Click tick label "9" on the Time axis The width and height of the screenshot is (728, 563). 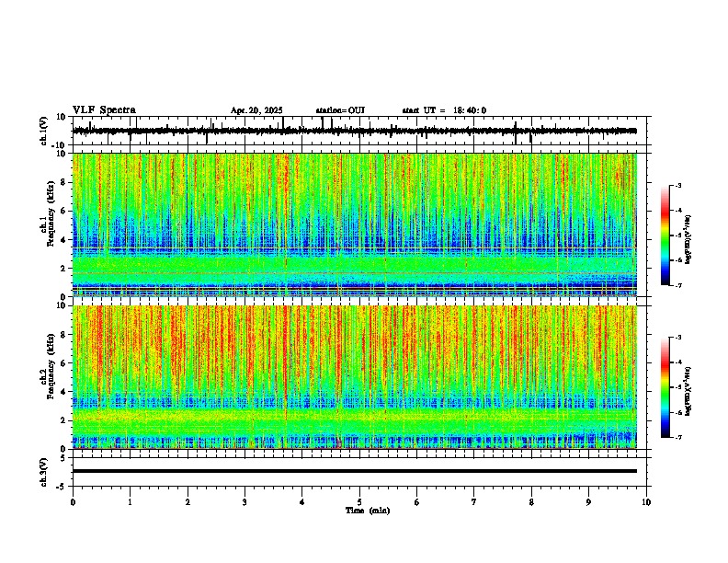coord(588,502)
